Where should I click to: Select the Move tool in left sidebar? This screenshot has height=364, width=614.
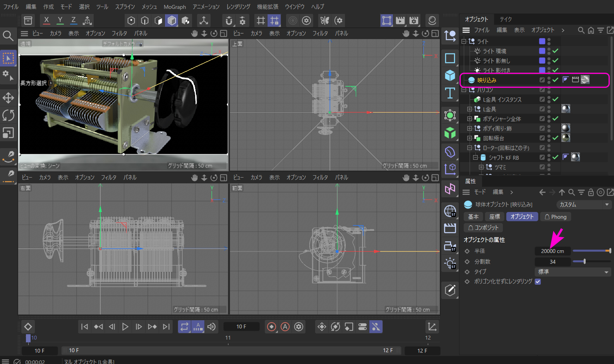[x=8, y=97]
